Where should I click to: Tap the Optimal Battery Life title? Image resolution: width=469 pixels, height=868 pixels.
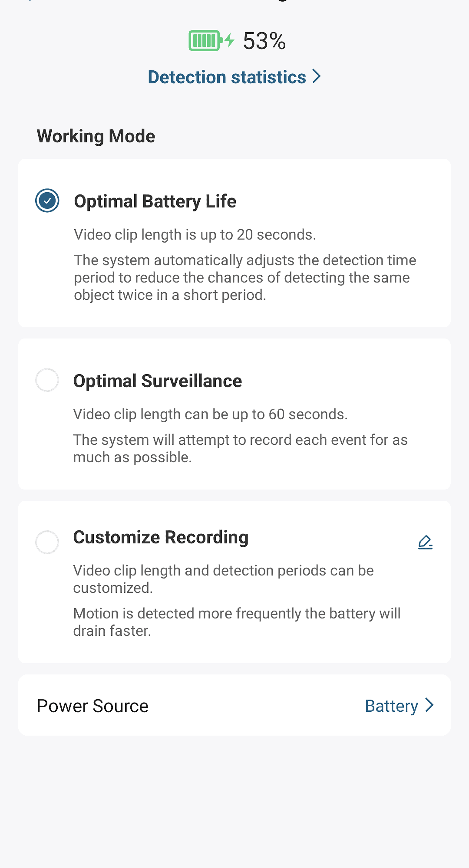pos(155,201)
